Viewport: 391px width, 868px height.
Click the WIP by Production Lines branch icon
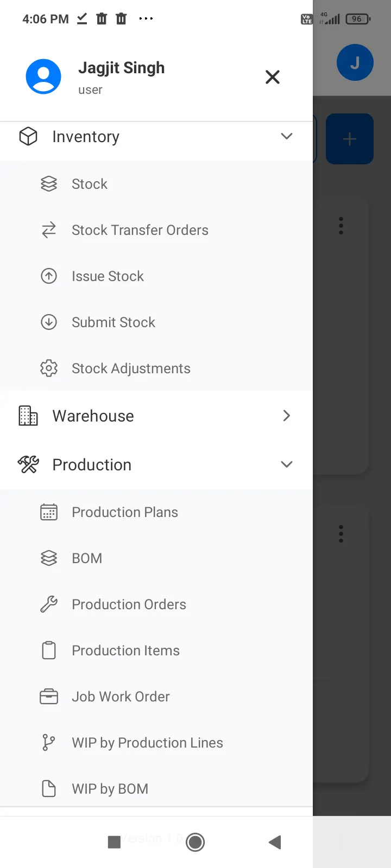pos(49,743)
